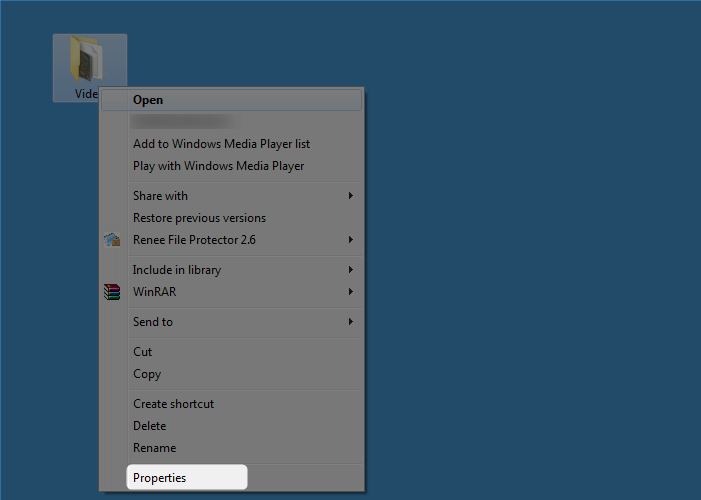
Task: Expand the Include in library submenu arrow
Action: click(351, 270)
